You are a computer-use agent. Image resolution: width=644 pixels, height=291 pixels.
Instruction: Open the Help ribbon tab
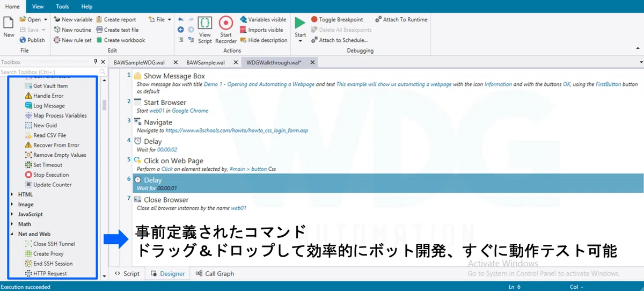coord(87,6)
